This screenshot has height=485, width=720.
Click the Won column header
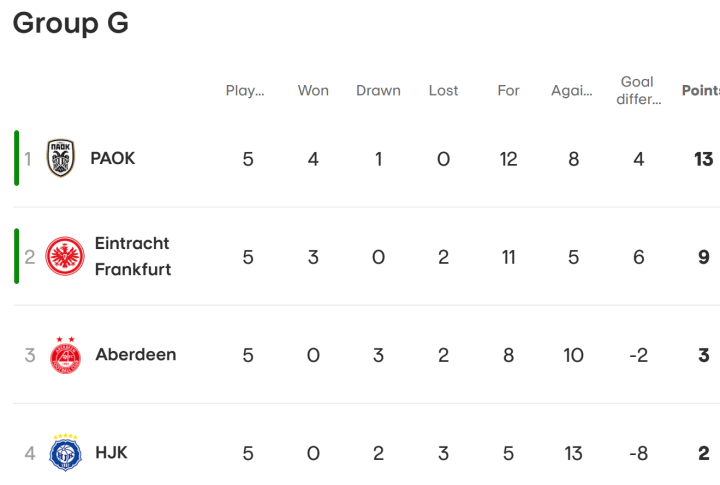pyautogui.click(x=313, y=91)
